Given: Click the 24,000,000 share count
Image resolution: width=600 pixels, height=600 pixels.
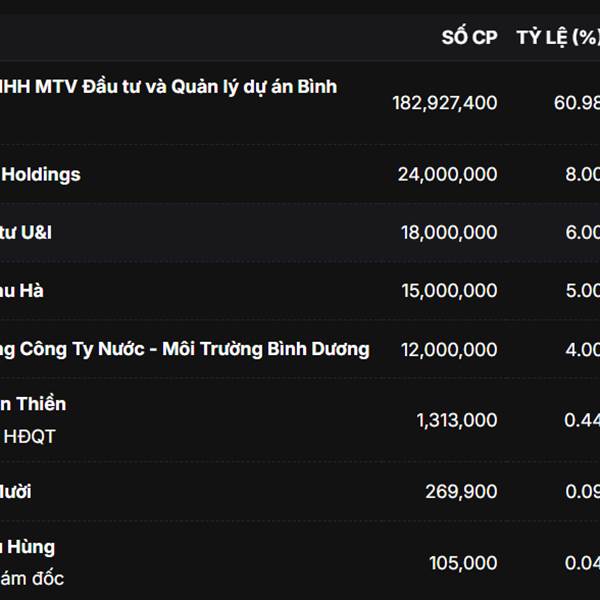Looking at the screenshot, I should (447, 175).
